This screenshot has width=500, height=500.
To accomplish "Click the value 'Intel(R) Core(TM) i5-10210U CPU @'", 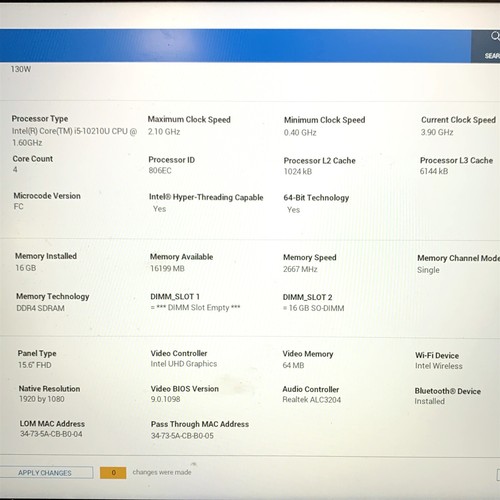I will click(74, 131).
